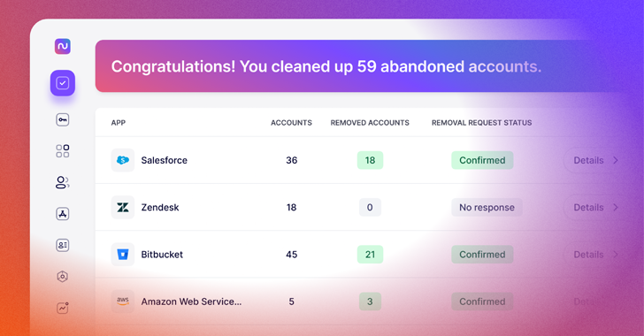This screenshot has width=644, height=336.
Task: Open the key passwords icon in sidebar
Action: click(63, 120)
